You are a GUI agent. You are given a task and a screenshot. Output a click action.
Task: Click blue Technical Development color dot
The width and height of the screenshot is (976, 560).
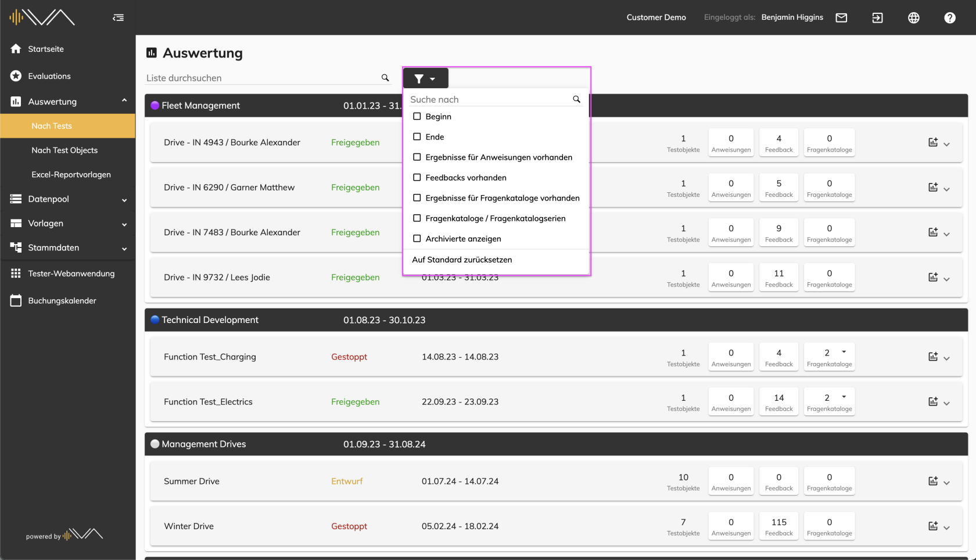point(155,320)
